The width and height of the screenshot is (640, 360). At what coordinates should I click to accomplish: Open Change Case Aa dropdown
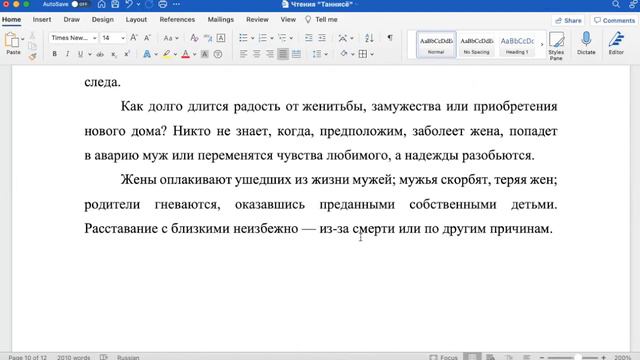(x=171, y=38)
